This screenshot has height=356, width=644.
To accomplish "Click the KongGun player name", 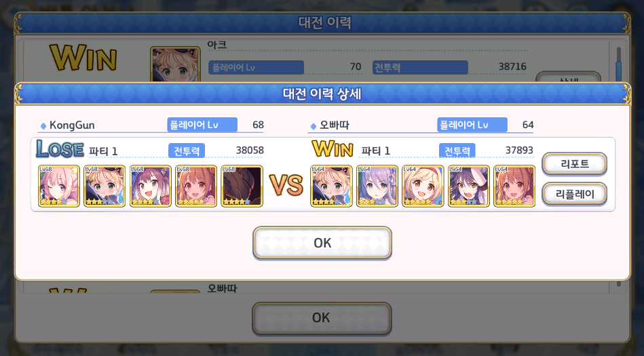I will [x=72, y=125].
